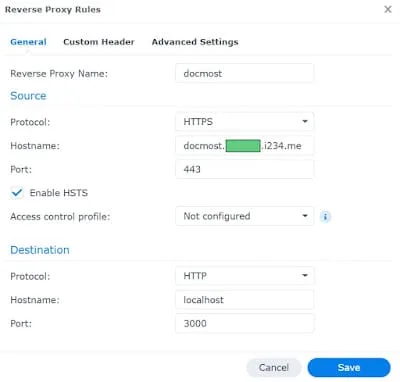Select the General tab
This screenshot has width=400, height=382.
[x=28, y=42]
